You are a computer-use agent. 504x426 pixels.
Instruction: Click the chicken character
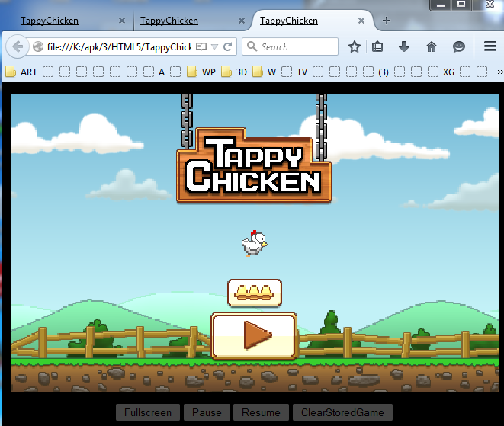pyautogui.click(x=254, y=244)
